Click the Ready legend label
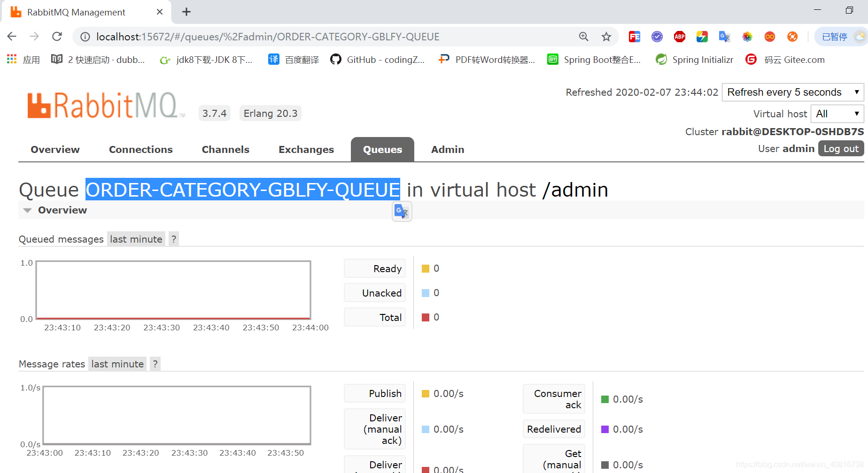 375,268
